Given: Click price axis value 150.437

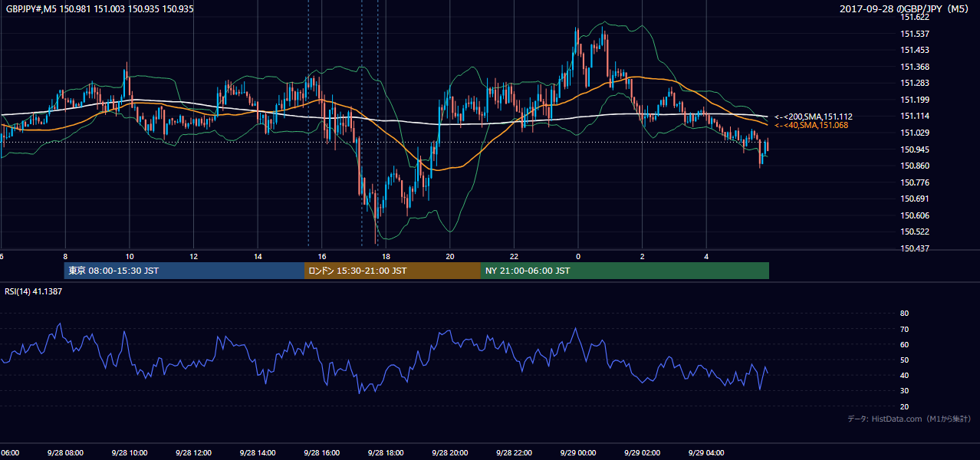Looking at the screenshot, I should (914, 248).
